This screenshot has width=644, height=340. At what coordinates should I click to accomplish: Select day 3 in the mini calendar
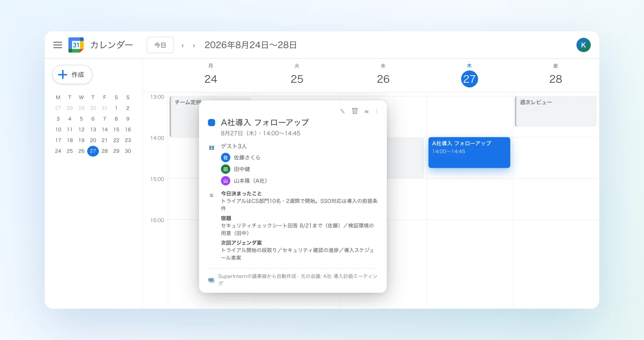pos(58,119)
